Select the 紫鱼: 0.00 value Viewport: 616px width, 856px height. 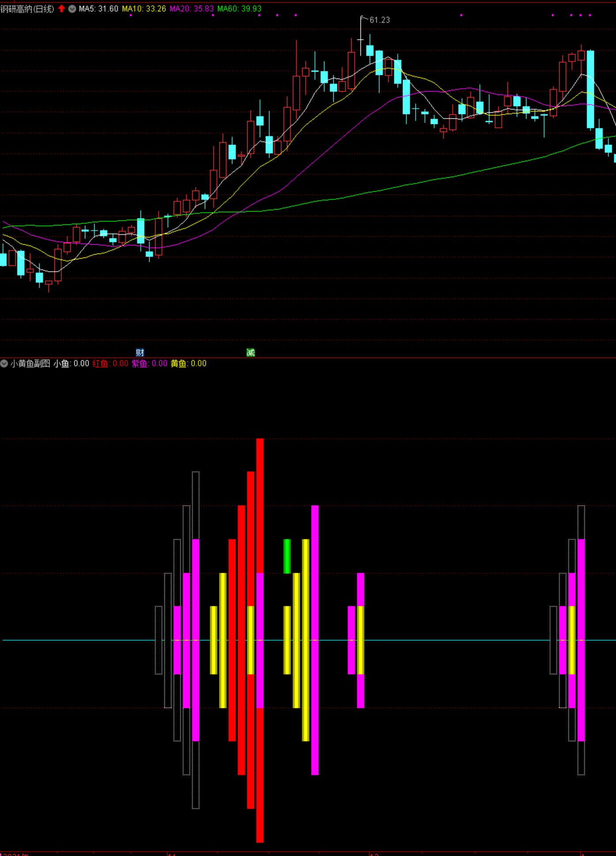pyautogui.click(x=149, y=364)
